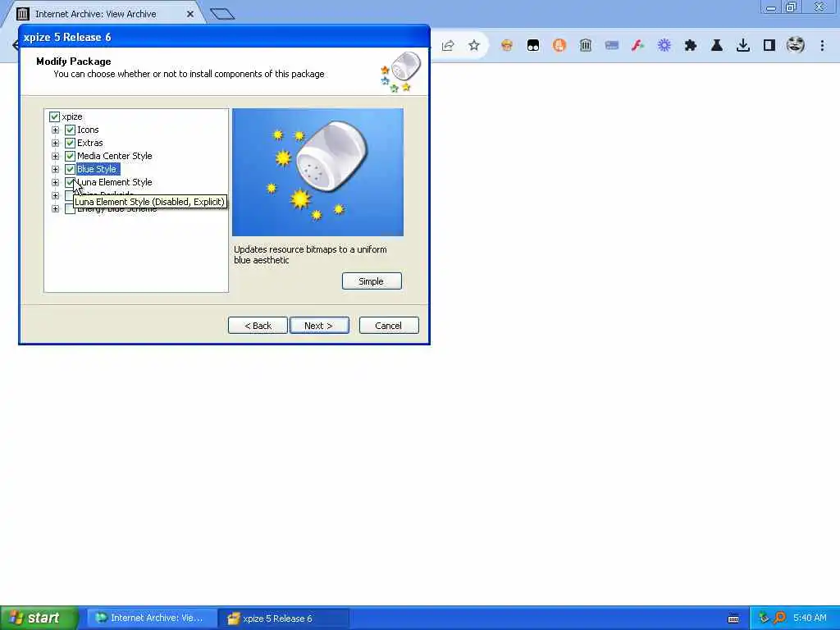Open a new tab in Chrome
840x630 pixels.
[x=222, y=14]
